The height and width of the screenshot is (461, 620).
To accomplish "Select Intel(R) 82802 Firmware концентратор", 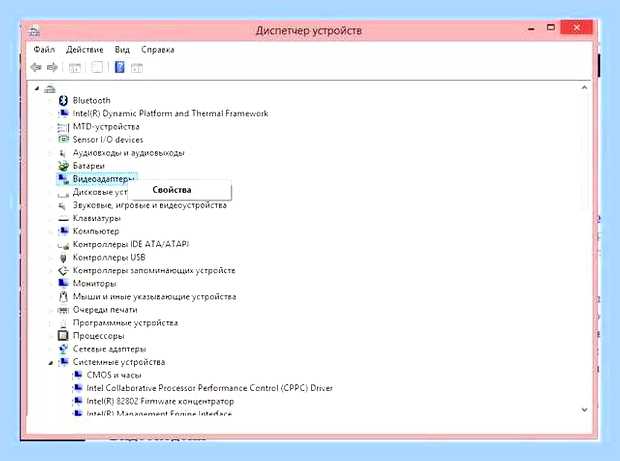I will click(160, 401).
